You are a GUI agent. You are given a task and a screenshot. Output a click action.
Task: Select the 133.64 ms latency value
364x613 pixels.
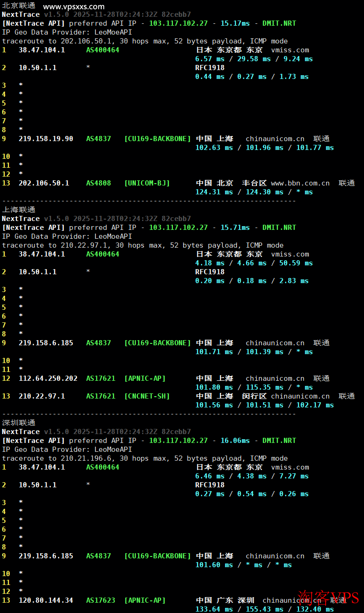[214, 609]
